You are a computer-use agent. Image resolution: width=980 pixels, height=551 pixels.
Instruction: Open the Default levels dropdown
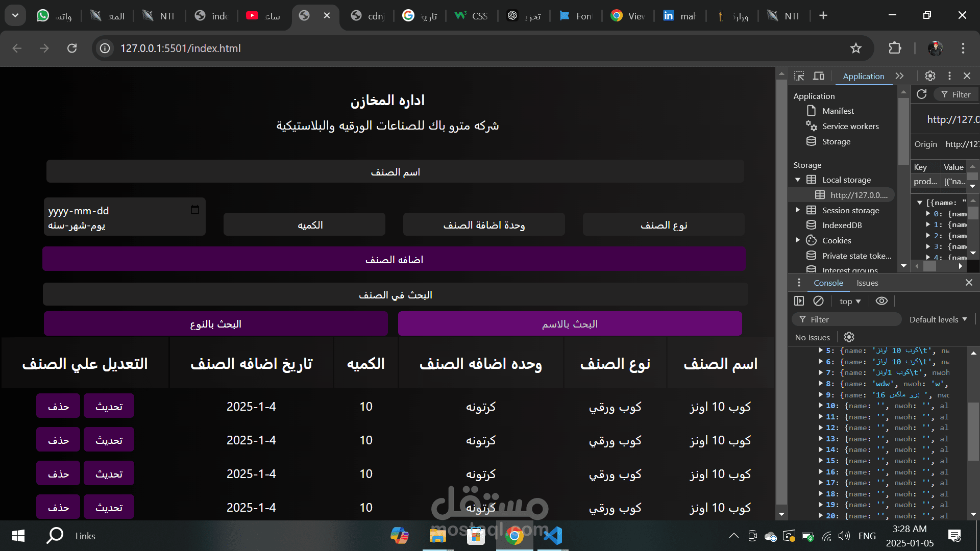(938, 319)
